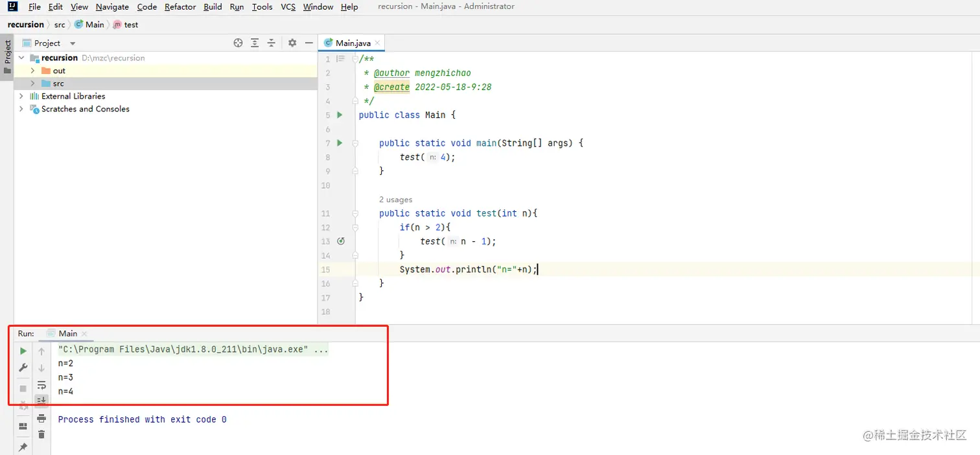Screen dimensions: 980x455
Task: Fold the Javadoc comment at line 1
Action: pyautogui.click(x=355, y=59)
